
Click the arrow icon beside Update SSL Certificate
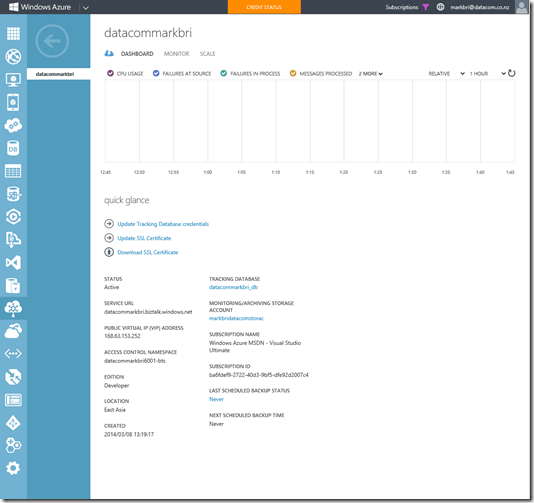[109, 238]
